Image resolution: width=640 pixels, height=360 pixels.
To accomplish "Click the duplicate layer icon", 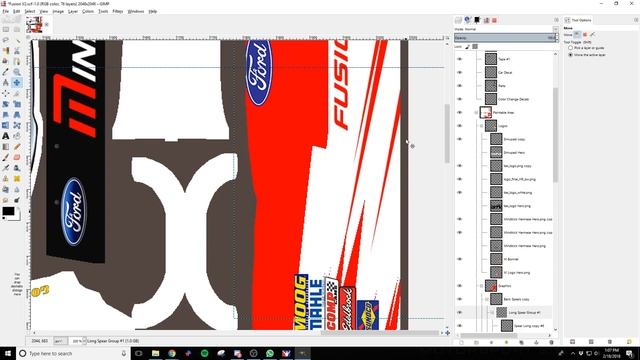I will pyautogui.click(x=521, y=342).
